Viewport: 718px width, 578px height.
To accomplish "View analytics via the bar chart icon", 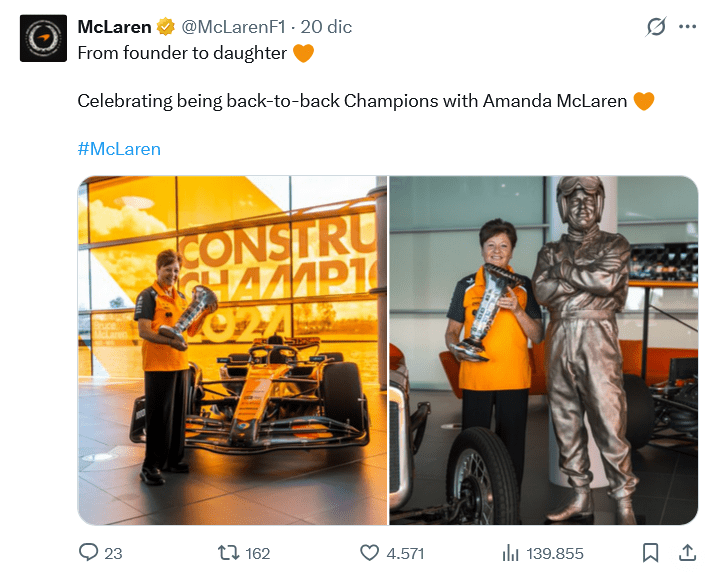I will click(511, 553).
